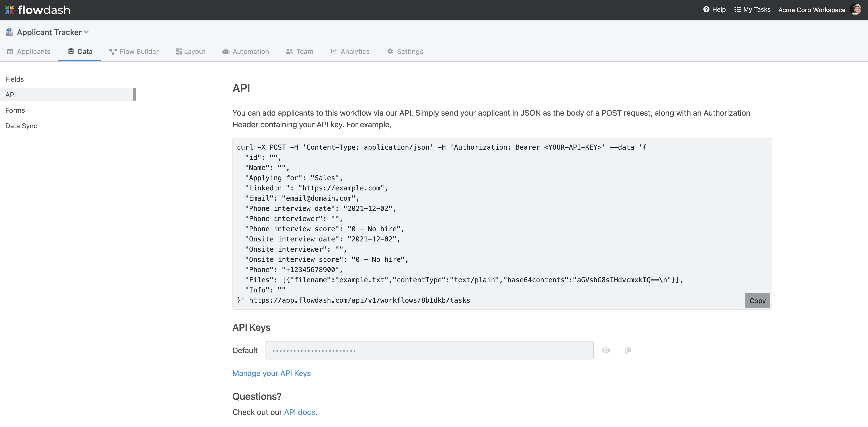Go to the Automation tab
The height and width of the screenshot is (427, 868).
pos(245,51)
